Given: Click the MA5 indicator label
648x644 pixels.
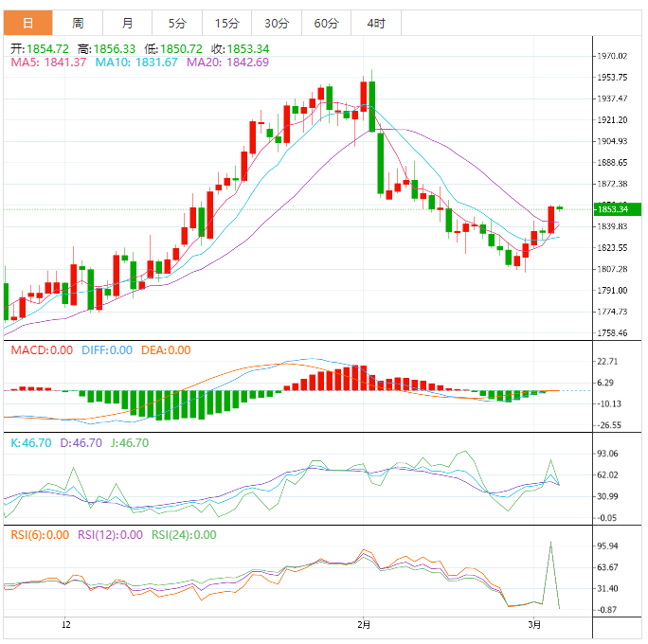Looking at the screenshot, I should (48, 63).
